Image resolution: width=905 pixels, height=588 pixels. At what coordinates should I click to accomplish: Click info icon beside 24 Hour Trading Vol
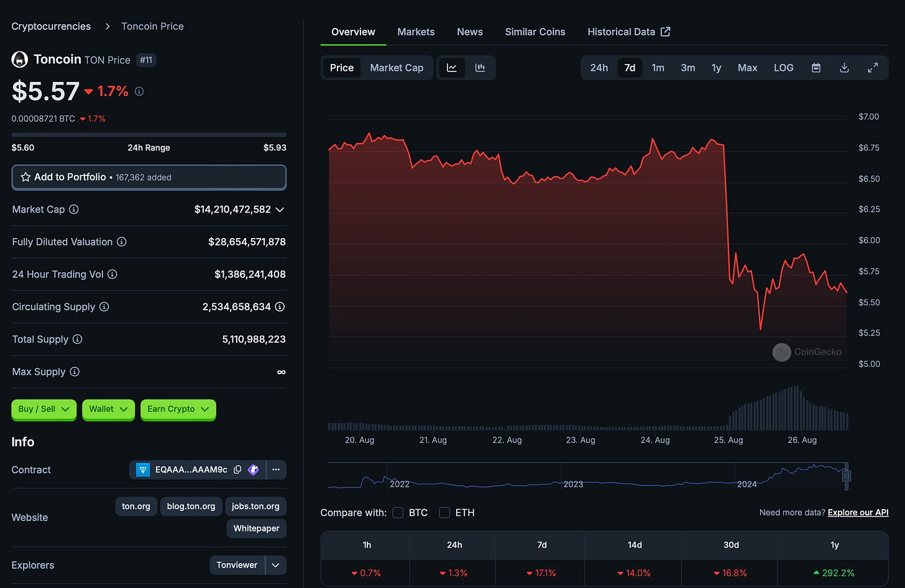click(113, 274)
